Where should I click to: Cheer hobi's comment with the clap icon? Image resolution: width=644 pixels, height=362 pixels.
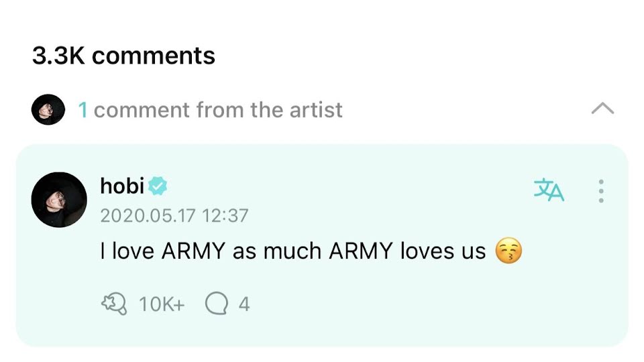[113, 304]
